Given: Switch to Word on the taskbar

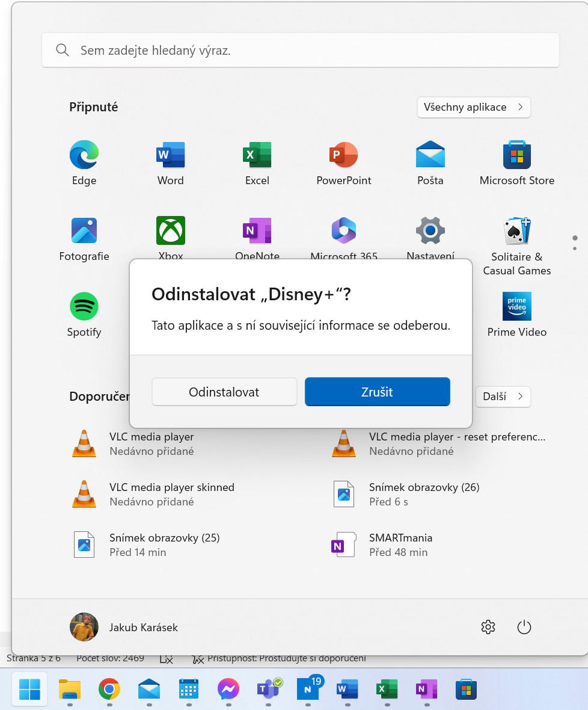Looking at the screenshot, I should tap(348, 690).
